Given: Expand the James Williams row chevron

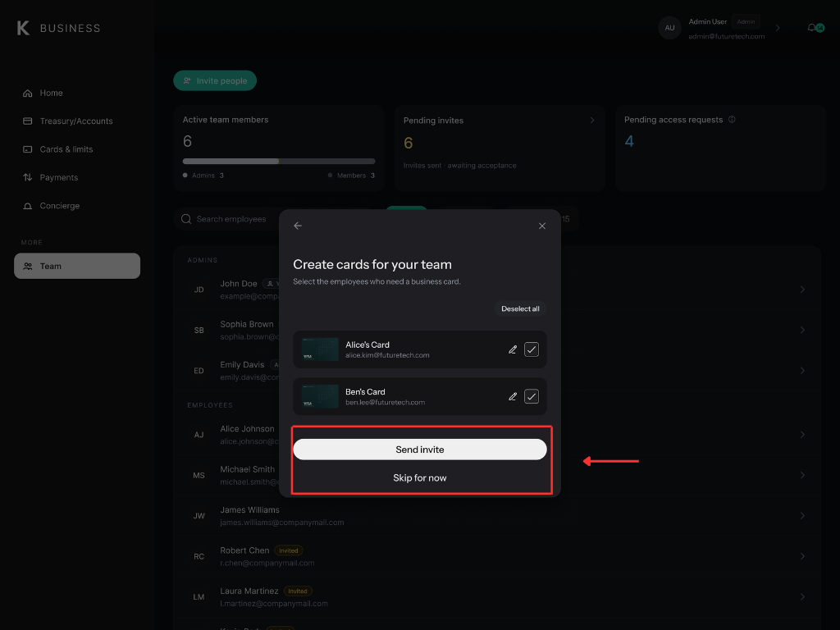Looking at the screenshot, I should (x=802, y=516).
